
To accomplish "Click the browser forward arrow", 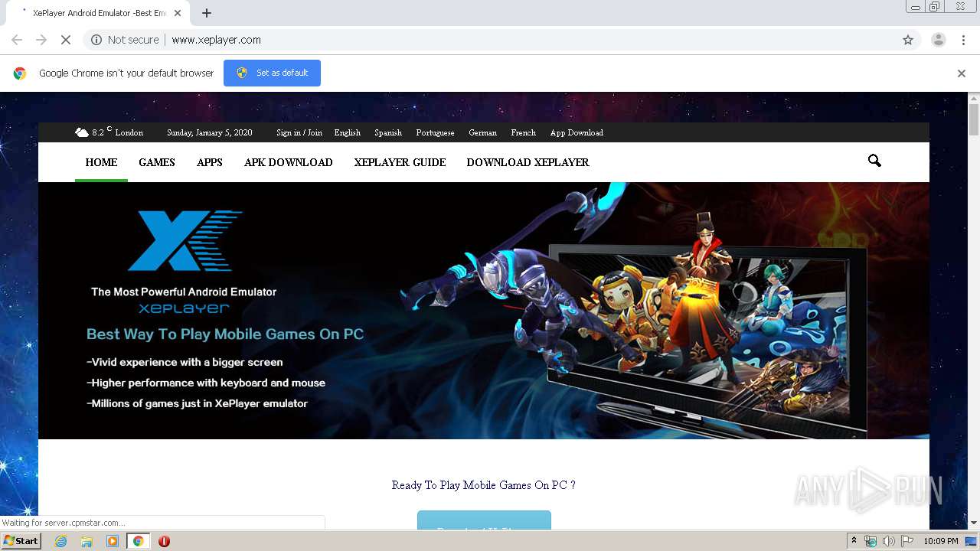I will pos(41,40).
